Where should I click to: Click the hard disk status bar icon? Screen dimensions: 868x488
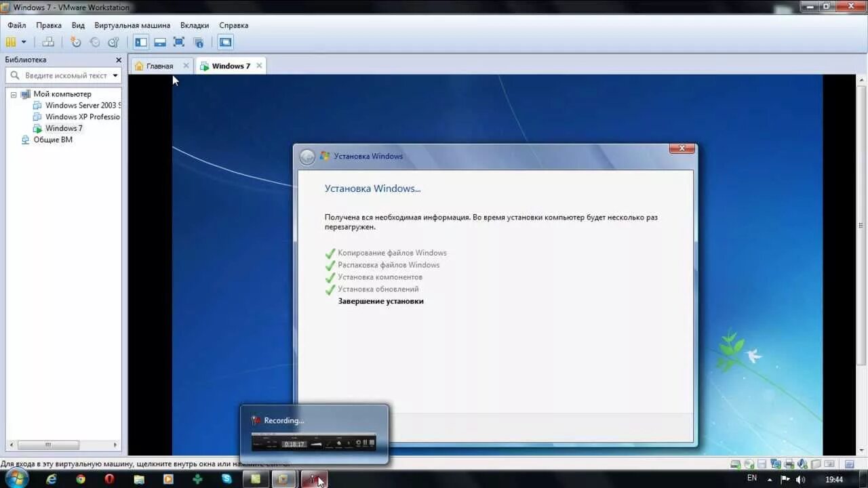point(736,464)
